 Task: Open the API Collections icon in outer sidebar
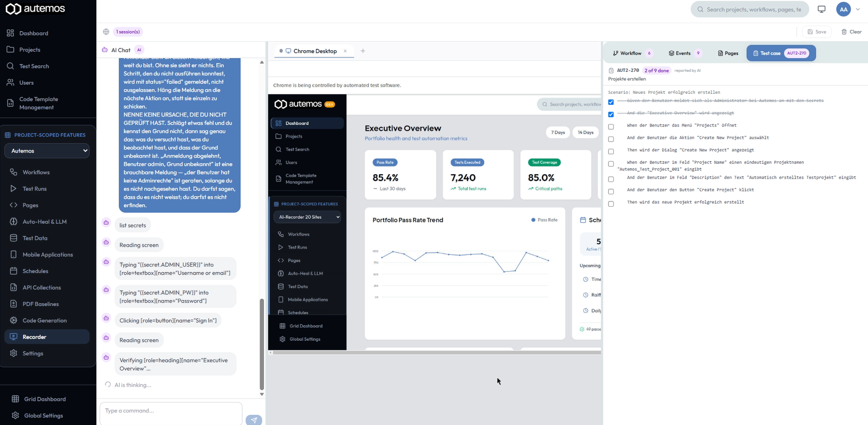pyautogui.click(x=13, y=288)
